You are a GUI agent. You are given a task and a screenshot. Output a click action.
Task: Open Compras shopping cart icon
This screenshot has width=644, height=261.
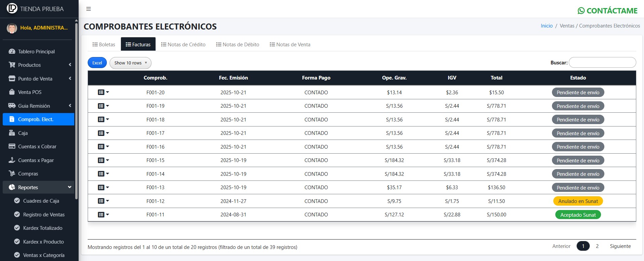(12, 173)
